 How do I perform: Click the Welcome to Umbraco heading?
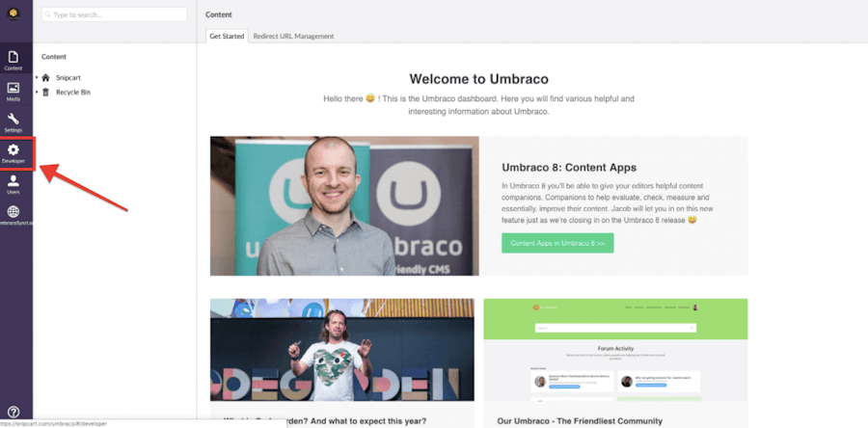click(478, 79)
